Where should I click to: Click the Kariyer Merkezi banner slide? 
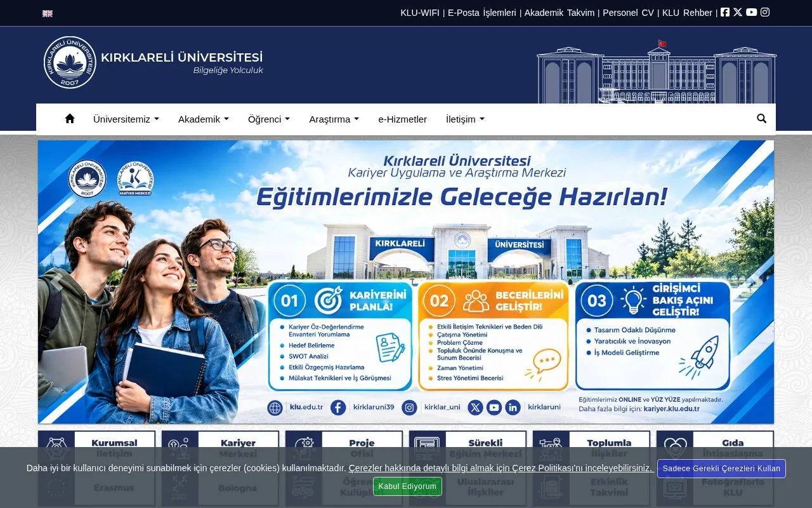406,282
